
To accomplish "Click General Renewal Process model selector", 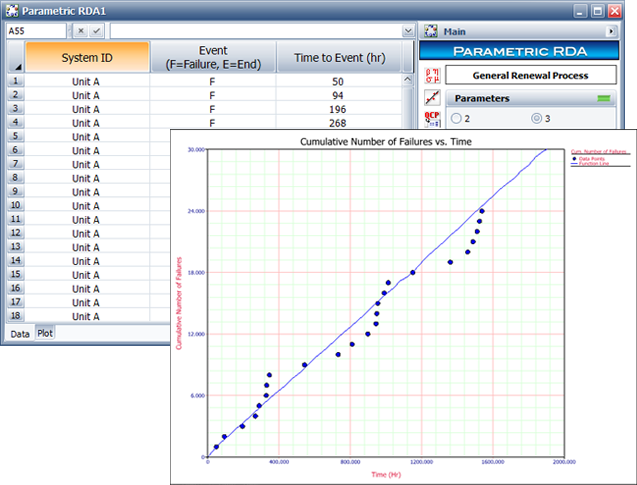I will click(x=530, y=75).
